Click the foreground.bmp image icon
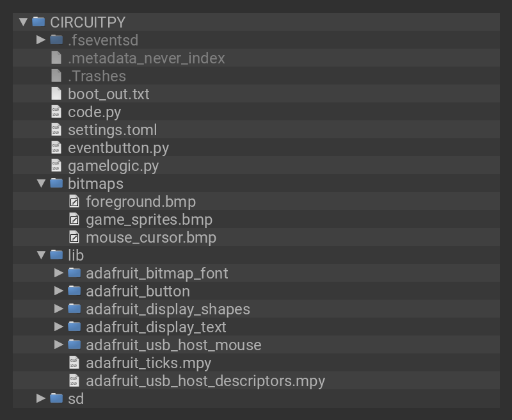 (x=74, y=202)
